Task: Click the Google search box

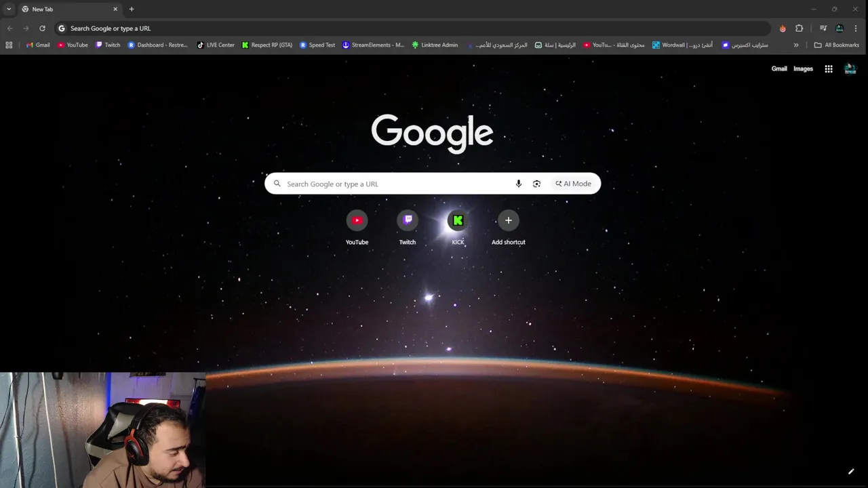Action: 433,184
